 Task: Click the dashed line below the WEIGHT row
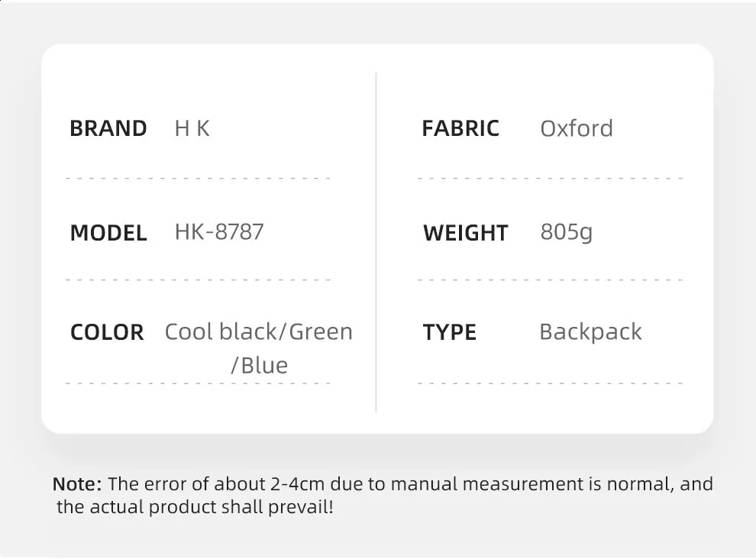(550, 280)
